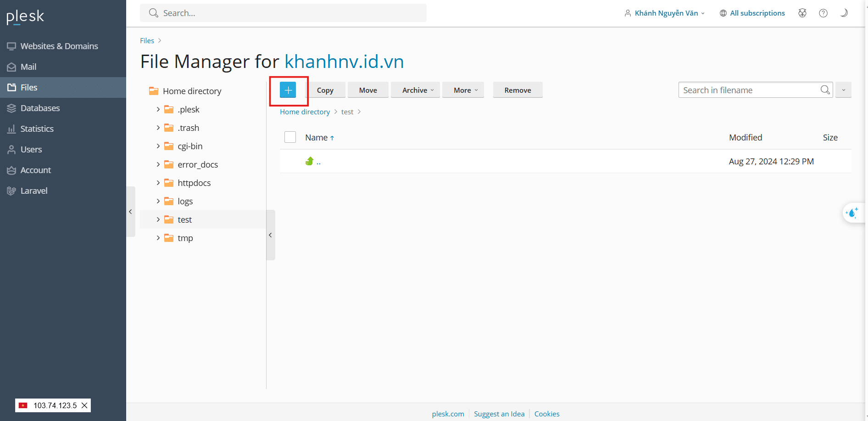Check the select-all checkbox beside Name

click(290, 137)
